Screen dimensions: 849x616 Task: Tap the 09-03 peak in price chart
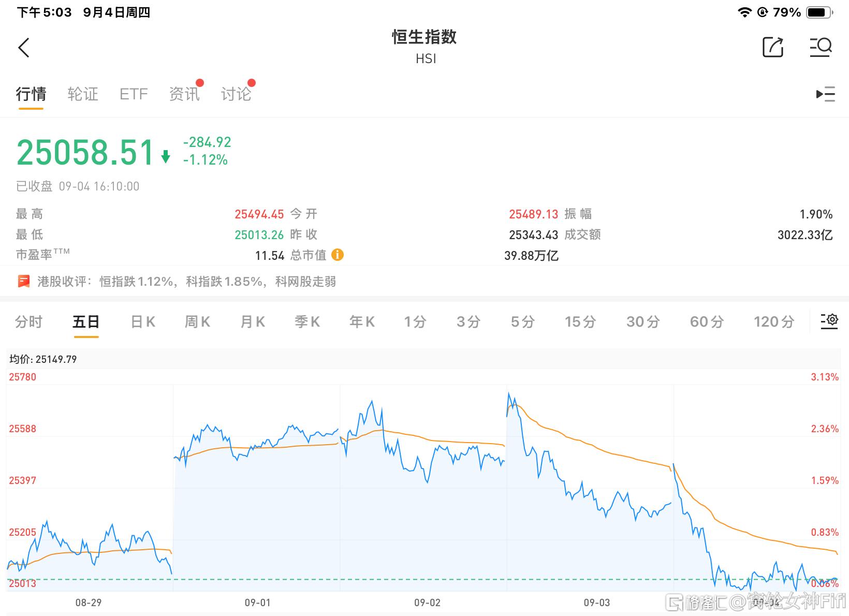tap(509, 394)
